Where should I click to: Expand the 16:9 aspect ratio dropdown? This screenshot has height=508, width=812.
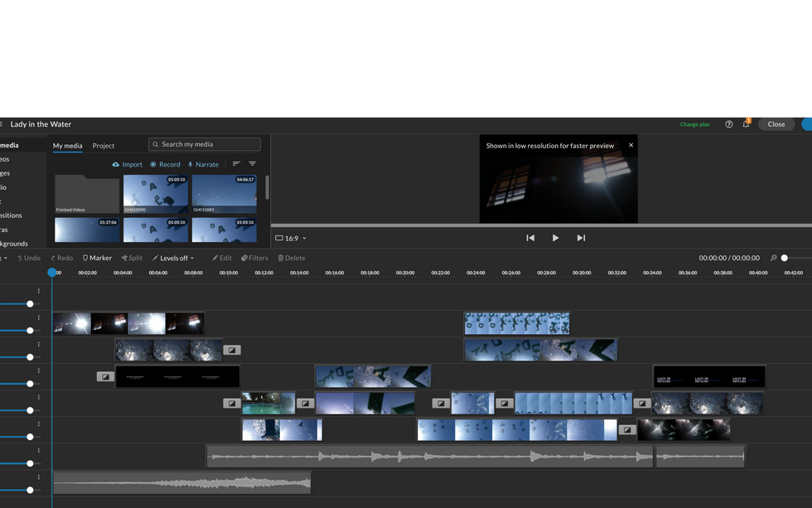[x=291, y=238]
